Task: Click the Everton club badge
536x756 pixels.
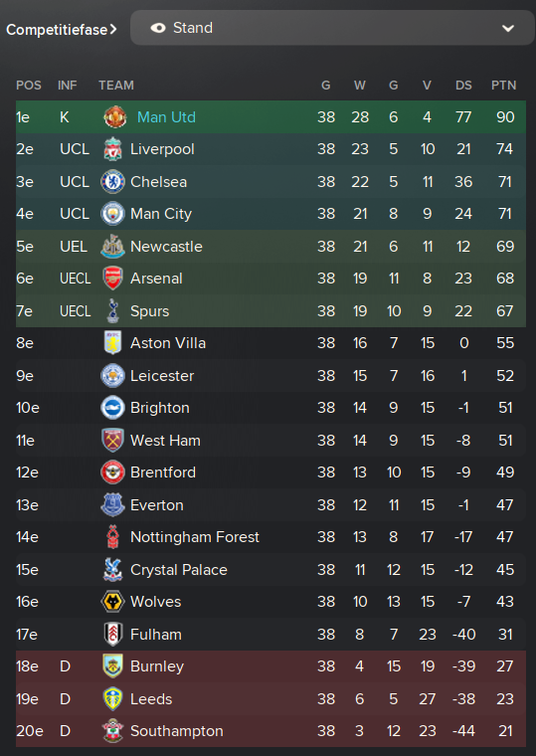Action: (112, 504)
